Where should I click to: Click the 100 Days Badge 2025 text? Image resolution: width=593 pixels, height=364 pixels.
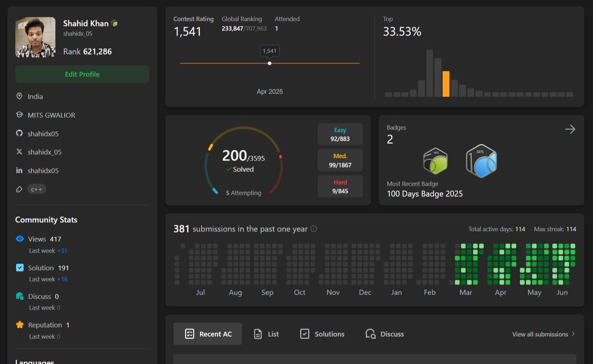pyautogui.click(x=425, y=194)
